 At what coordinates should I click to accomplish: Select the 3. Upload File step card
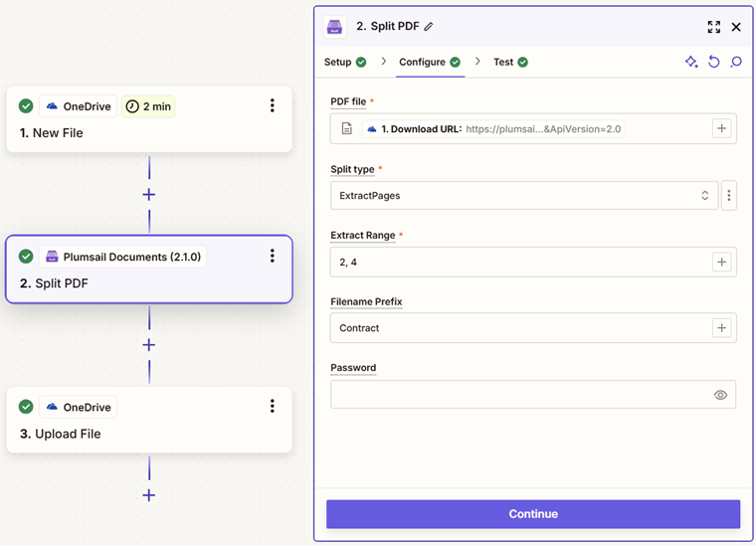[x=149, y=420]
